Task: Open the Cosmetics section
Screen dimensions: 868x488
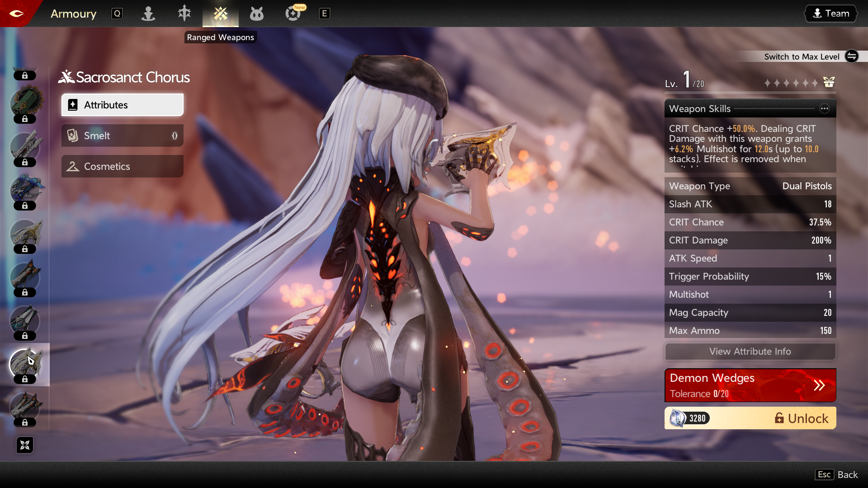Action: click(123, 166)
